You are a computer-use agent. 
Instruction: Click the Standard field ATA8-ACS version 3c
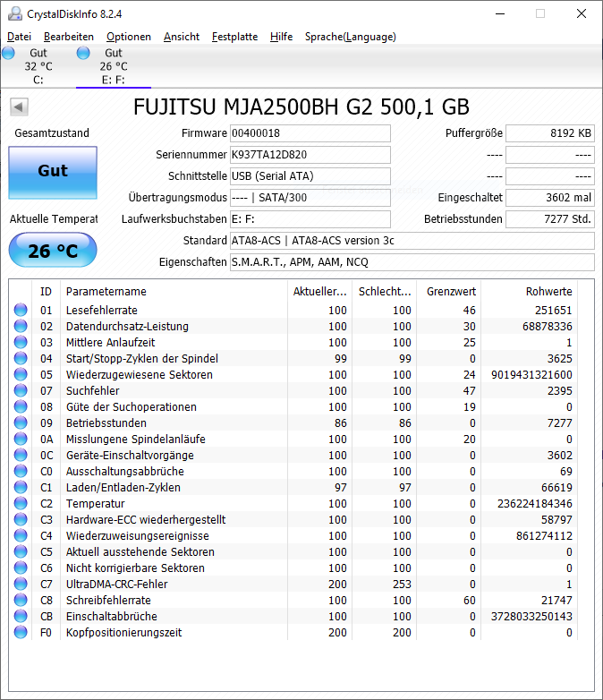(x=412, y=240)
